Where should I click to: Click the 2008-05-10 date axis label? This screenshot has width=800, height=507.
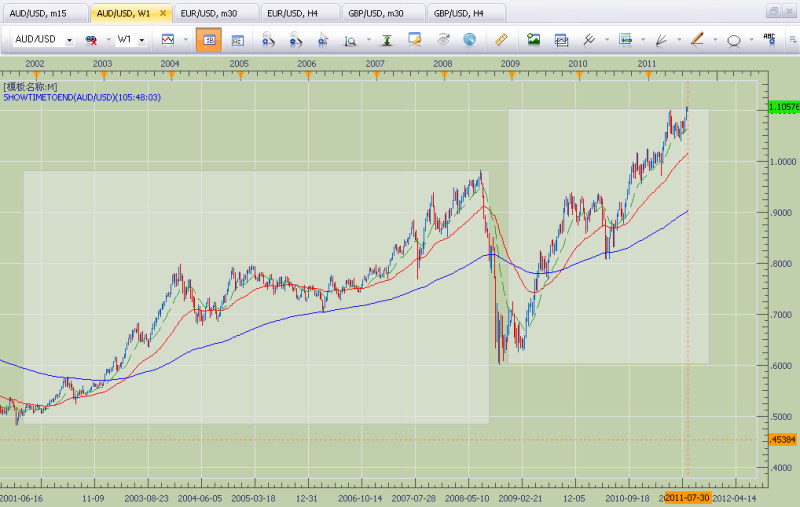point(467,498)
